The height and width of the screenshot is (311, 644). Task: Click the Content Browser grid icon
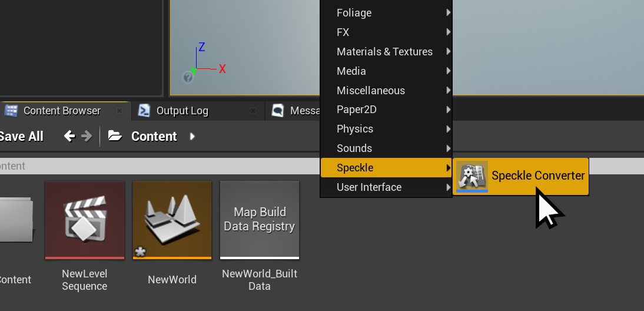[11, 111]
